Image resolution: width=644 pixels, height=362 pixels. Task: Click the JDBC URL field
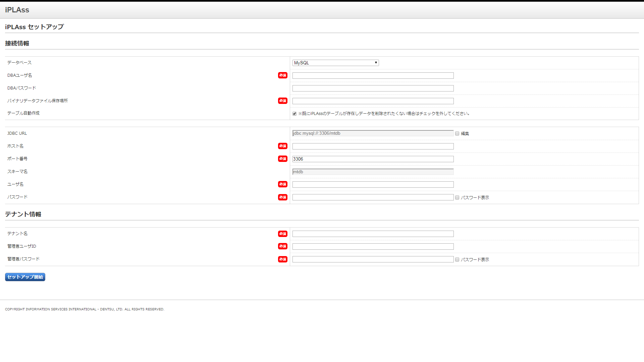(x=373, y=133)
